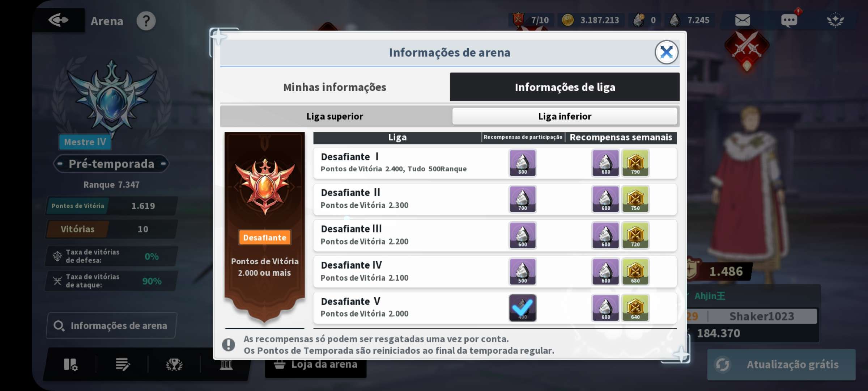Click Desafiante I 800 participation reward

coord(522,163)
